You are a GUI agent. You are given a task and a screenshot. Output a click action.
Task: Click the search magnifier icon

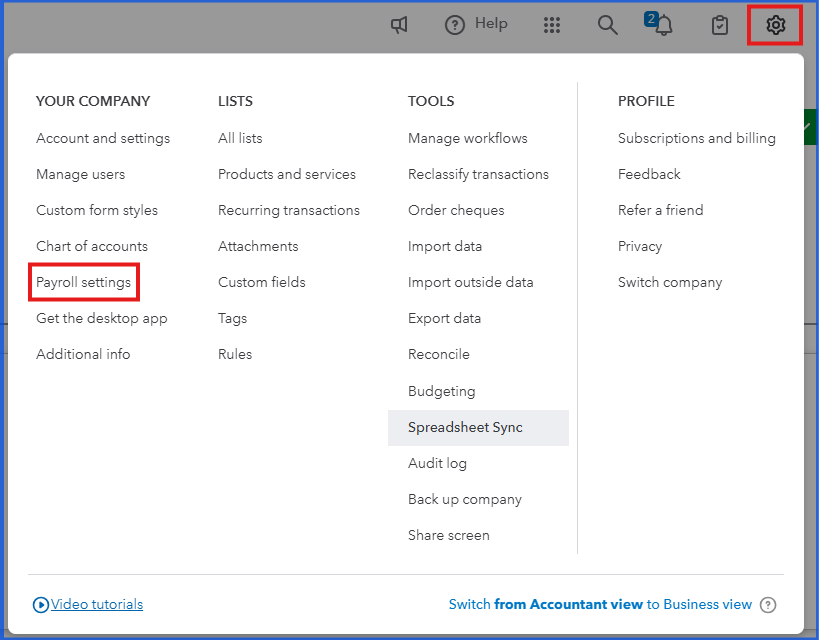[607, 25]
